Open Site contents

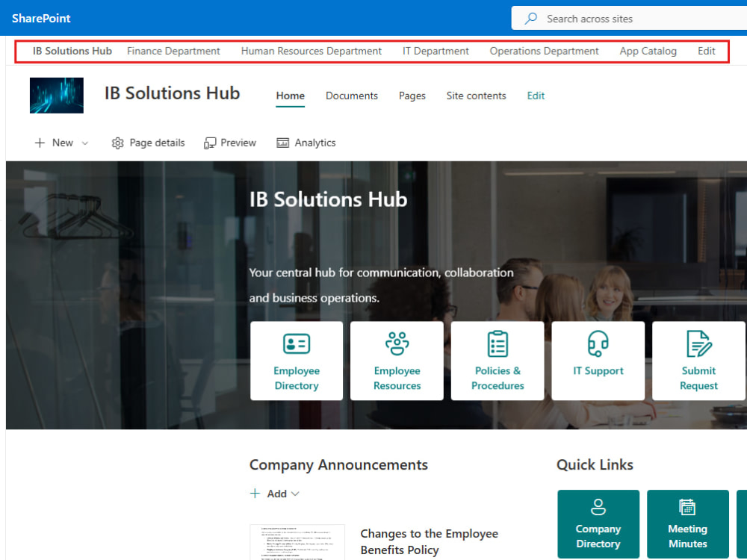(x=476, y=96)
